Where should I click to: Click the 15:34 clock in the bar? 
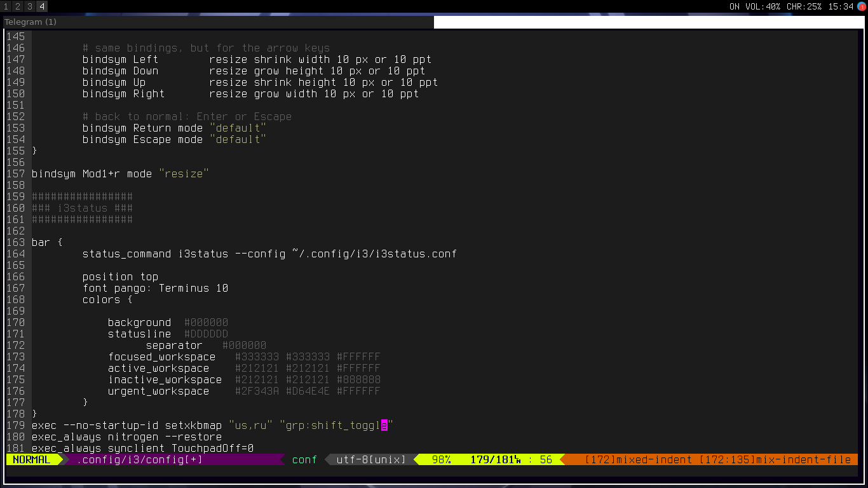(841, 6)
